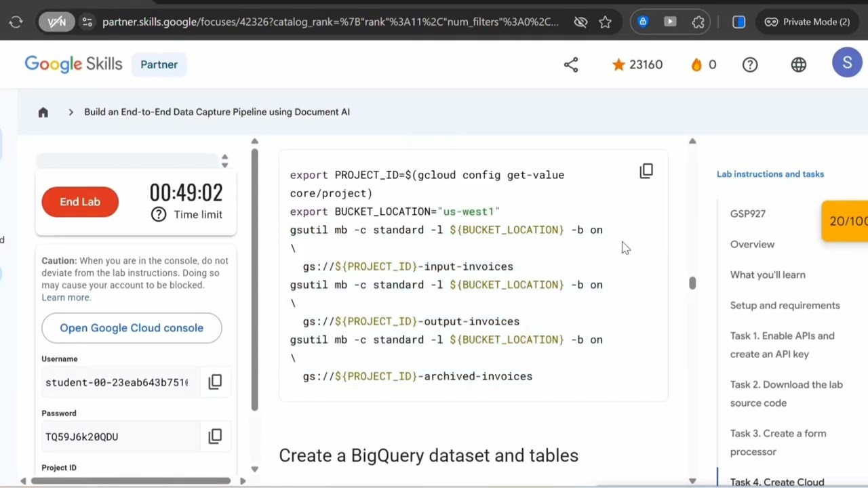Jump to What you'll learn section

[x=768, y=274]
